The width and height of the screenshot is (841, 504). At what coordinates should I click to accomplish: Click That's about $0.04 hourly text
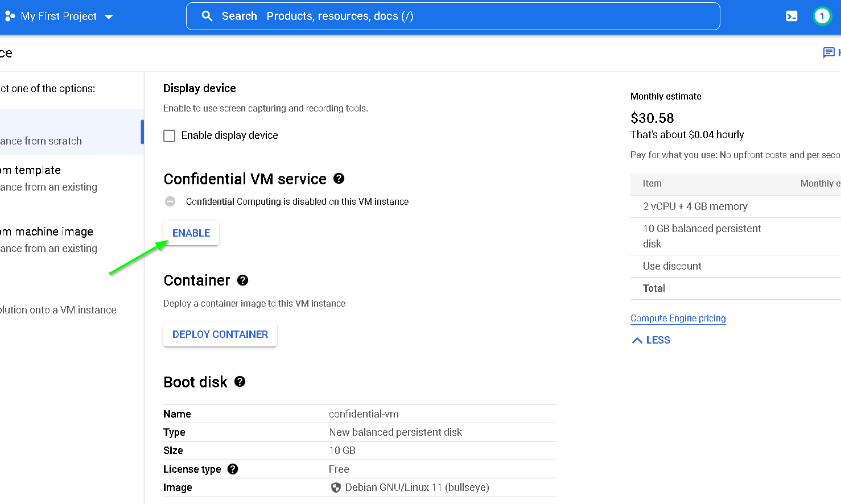tap(687, 135)
